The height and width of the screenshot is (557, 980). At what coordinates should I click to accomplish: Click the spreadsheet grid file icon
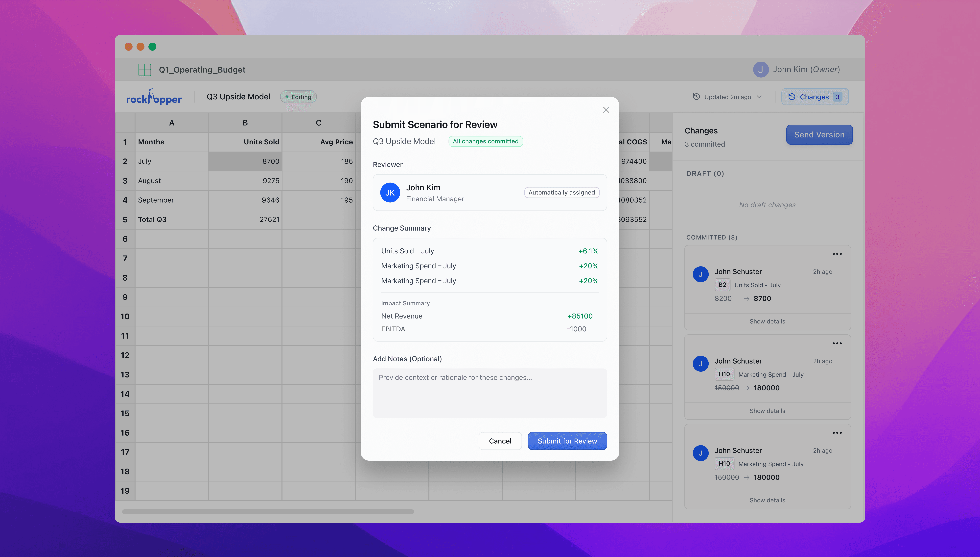point(144,70)
